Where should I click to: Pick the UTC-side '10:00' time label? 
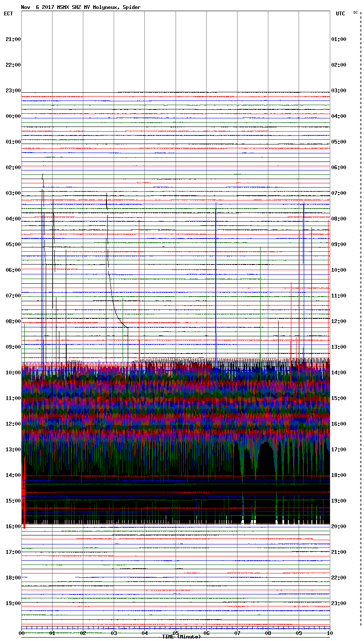(339, 270)
